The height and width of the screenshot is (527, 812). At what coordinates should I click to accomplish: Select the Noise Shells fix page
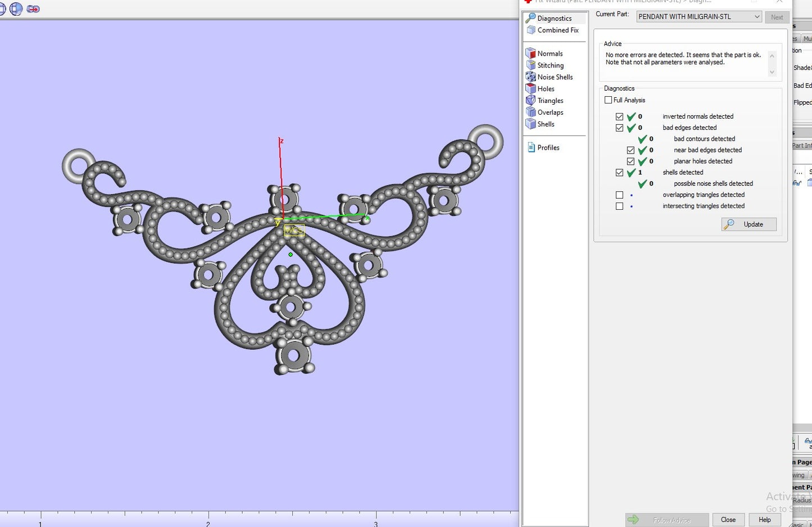555,77
